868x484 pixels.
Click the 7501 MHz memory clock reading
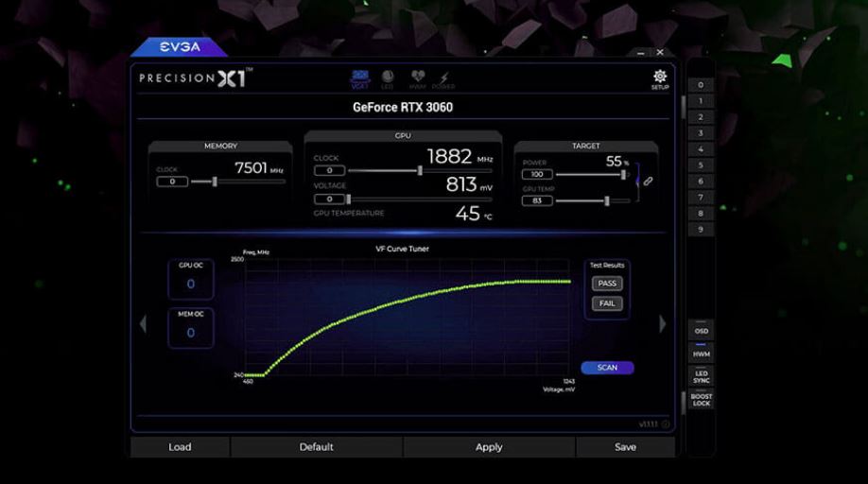(258, 167)
